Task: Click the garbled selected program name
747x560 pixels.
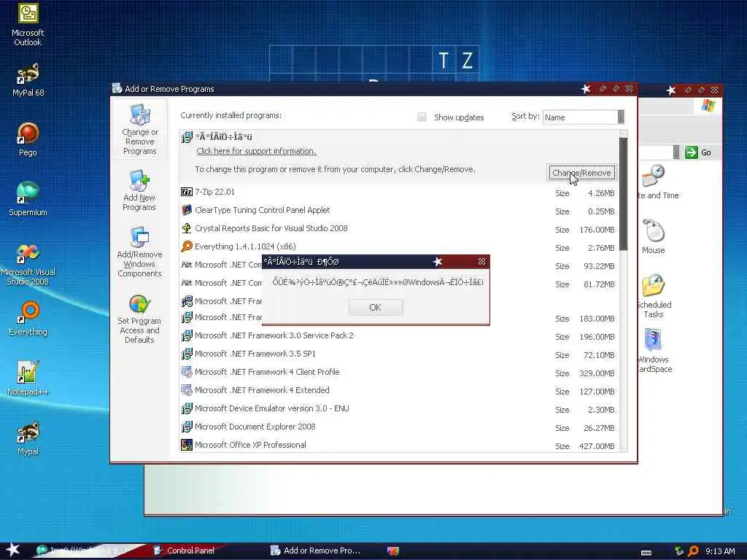Action: [224, 137]
